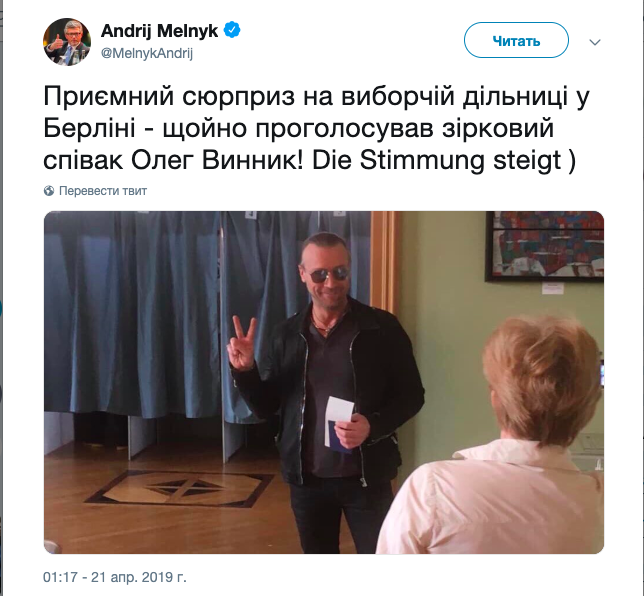Image resolution: width=644 pixels, height=596 pixels.
Task: Open the Andrij Melnyk display name
Action: point(159,31)
